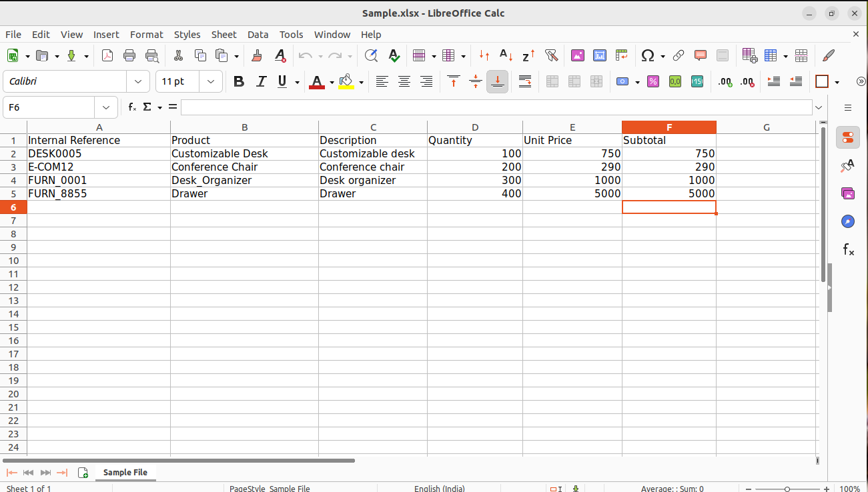Viewport: 868px width, 492px height.
Task: Open the font name dropdown
Action: tap(138, 81)
